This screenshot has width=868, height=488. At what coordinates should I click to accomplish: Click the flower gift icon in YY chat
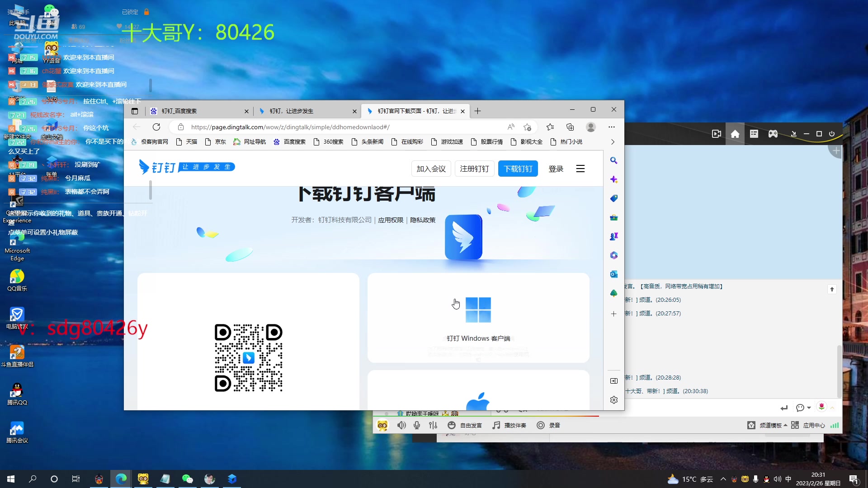tap(821, 407)
